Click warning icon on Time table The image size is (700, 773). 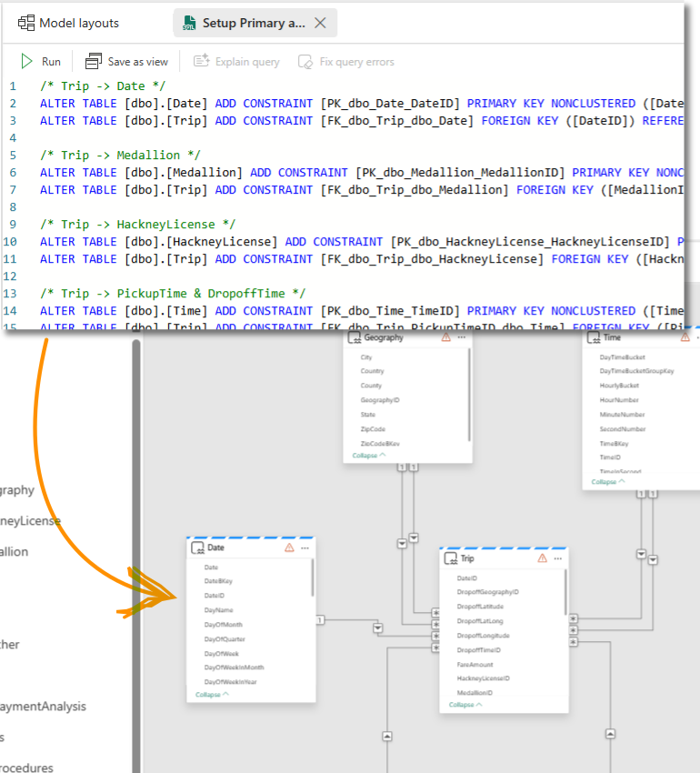[684, 337]
